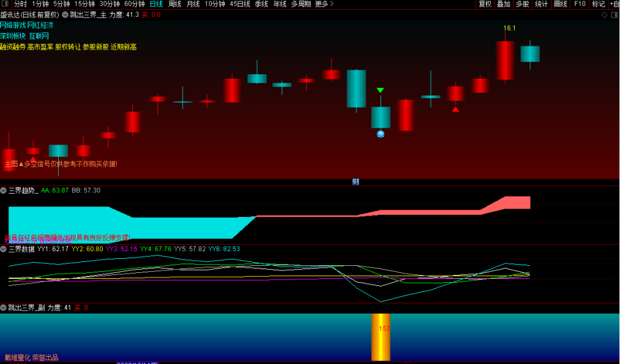The image size is (620, 364).
Task: Click the blue 财 marker under main chart
Action: tap(355, 181)
